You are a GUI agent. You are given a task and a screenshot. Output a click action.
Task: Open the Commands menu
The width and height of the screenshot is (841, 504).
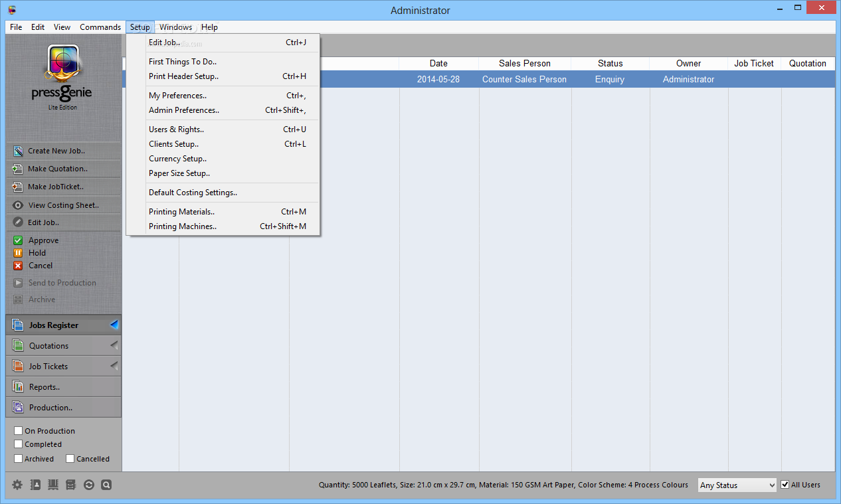click(x=100, y=27)
